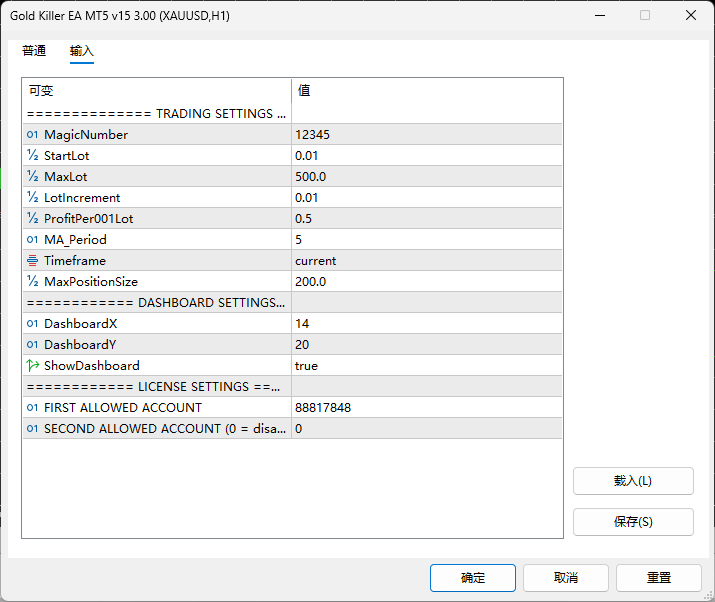
Task: Click the integer icon beside FIRST ALLOWED ACCOUNT
Action: point(32,407)
